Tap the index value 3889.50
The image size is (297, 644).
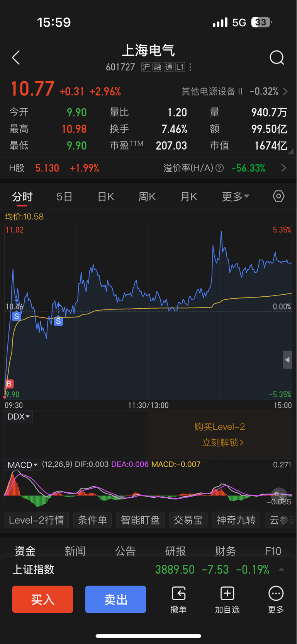click(175, 569)
